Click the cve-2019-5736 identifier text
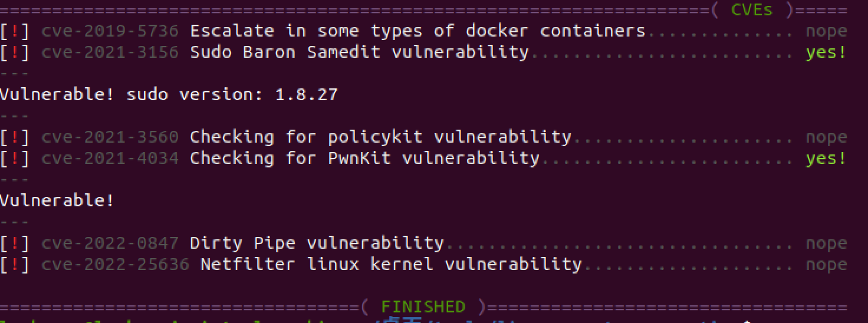868x323 pixels. pos(110,31)
